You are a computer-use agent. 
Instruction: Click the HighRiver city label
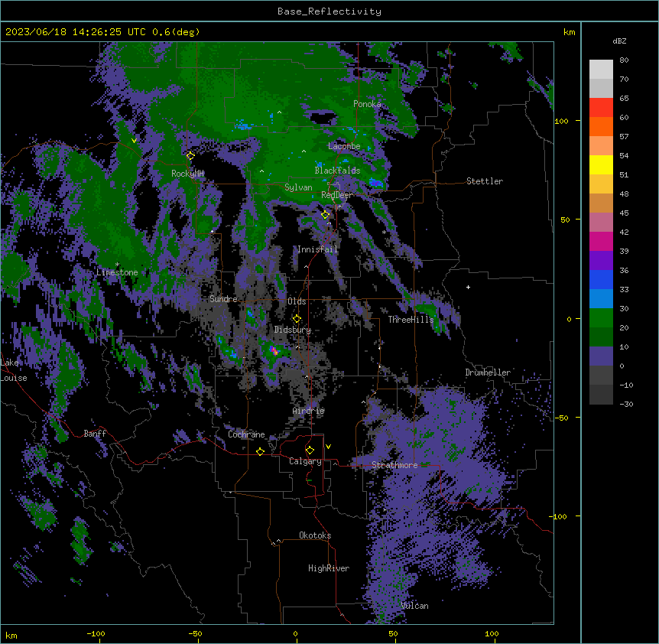(328, 568)
